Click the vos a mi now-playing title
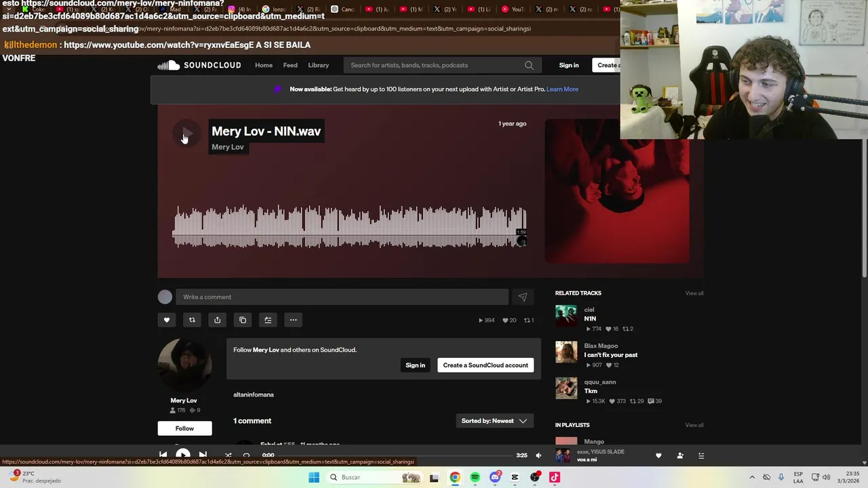Viewport: 868px width, 488px height. click(587, 460)
